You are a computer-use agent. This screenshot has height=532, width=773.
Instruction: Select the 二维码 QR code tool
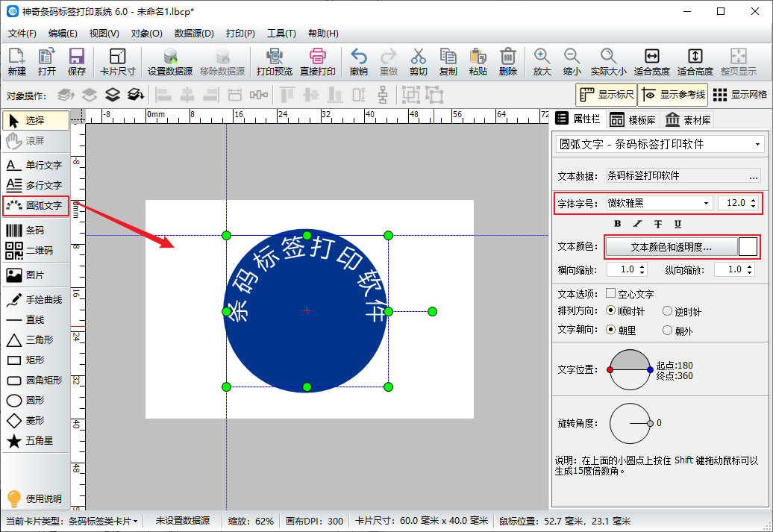[x=36, y=251]
